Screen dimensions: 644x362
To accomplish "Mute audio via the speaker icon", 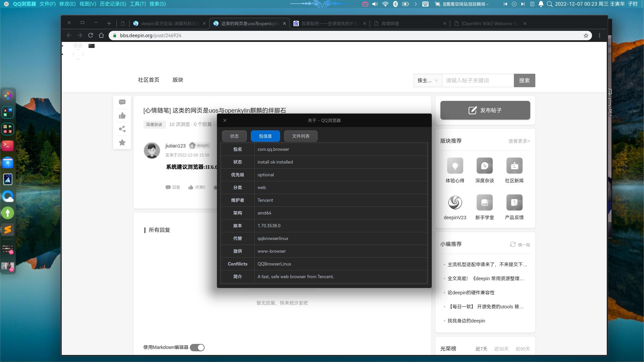I will (x=374, y=4).
